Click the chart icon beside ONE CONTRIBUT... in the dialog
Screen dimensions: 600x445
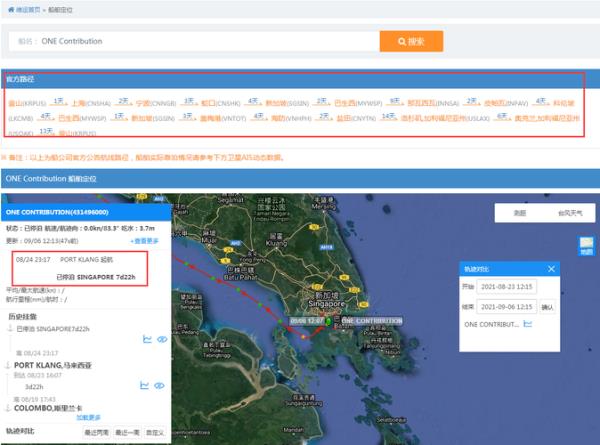528,324
